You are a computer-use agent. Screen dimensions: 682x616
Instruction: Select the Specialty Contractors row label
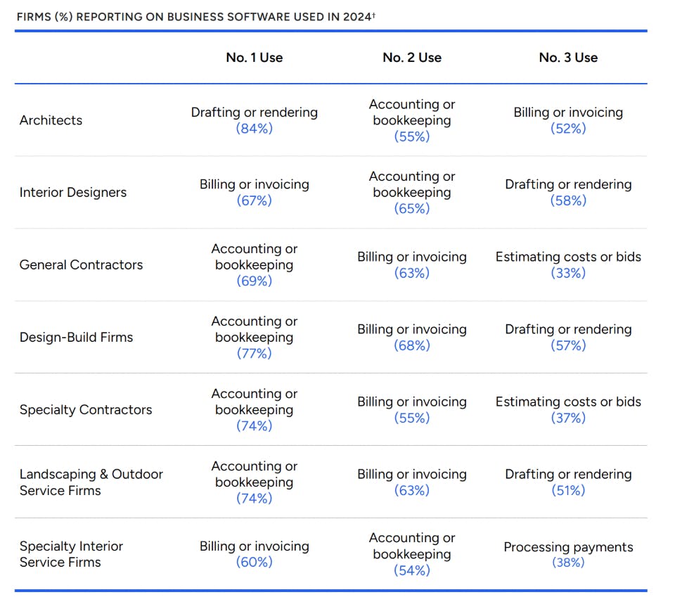(x=86, y=410)
